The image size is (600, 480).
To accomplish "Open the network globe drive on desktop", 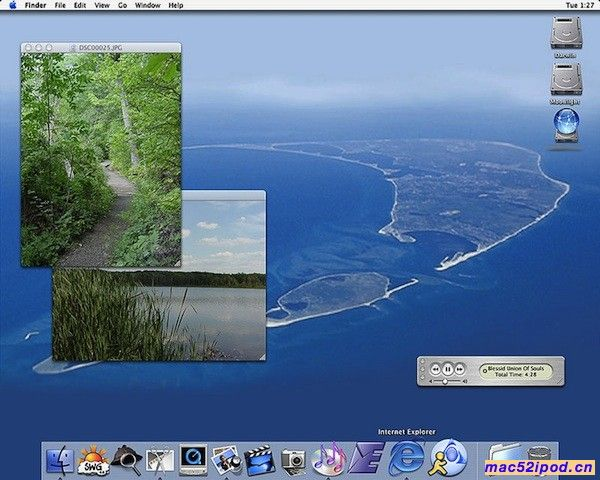I will pos(566,126).
